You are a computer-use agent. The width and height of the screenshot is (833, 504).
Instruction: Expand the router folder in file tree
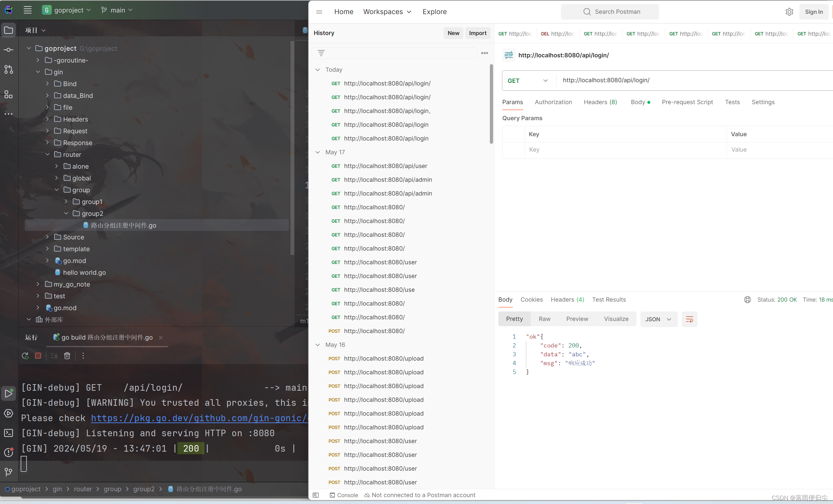tap(47, 154)
